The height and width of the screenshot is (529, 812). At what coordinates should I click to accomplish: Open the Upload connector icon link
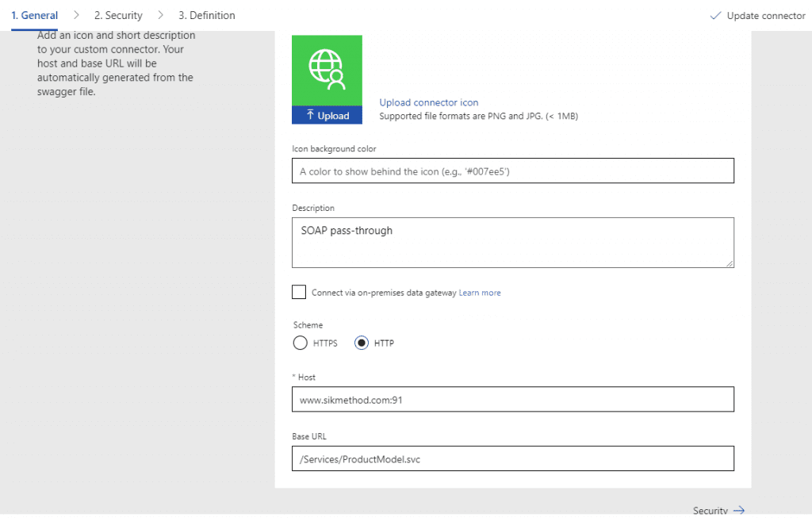pos(428,102)
